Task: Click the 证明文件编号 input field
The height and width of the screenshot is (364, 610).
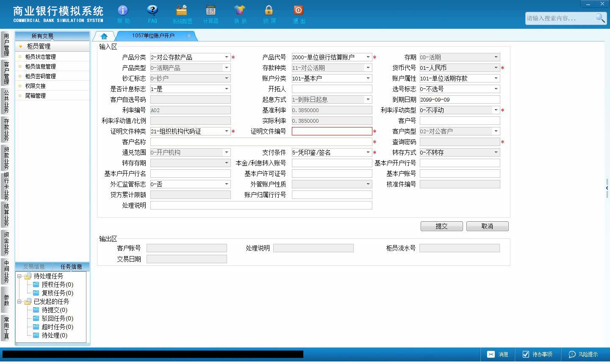Action: 332,131
